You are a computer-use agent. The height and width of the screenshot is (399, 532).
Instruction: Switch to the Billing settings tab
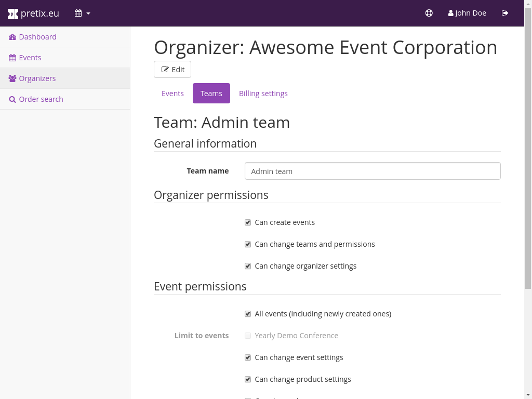coord(263,94)
